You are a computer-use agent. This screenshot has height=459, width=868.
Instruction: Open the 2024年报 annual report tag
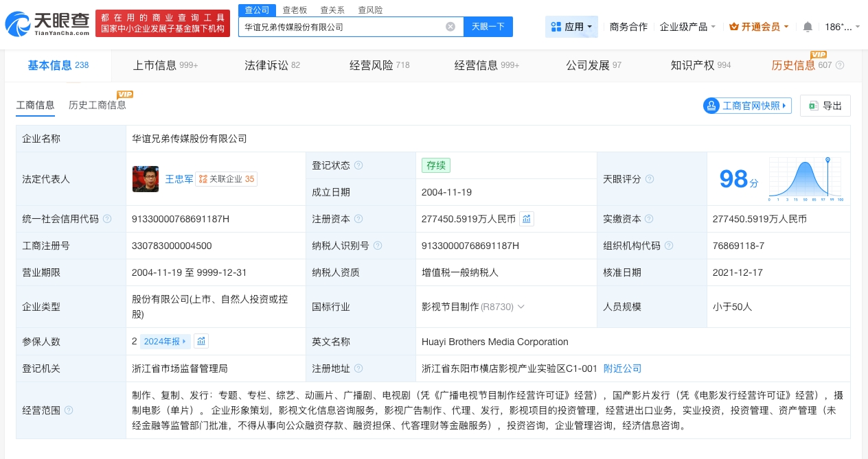click(165, 341)
